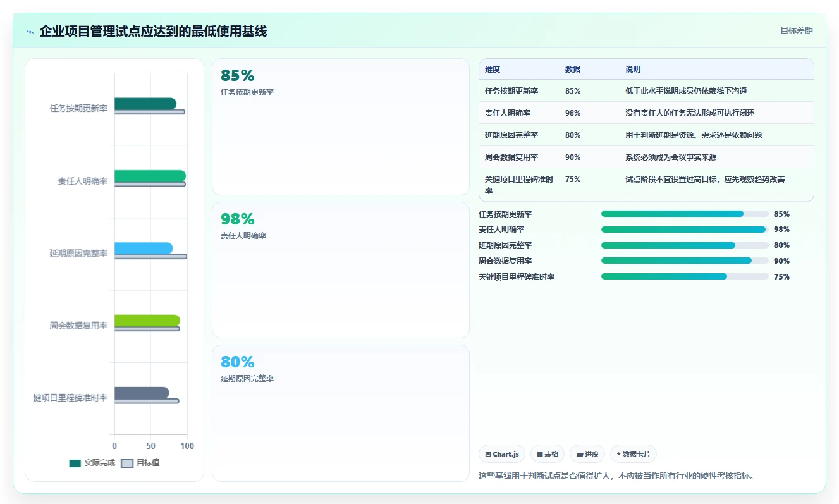Click the slate gray milestone on-time bar in chart
Viewport: 839px width, 504px height.
[x=142, y=393]
